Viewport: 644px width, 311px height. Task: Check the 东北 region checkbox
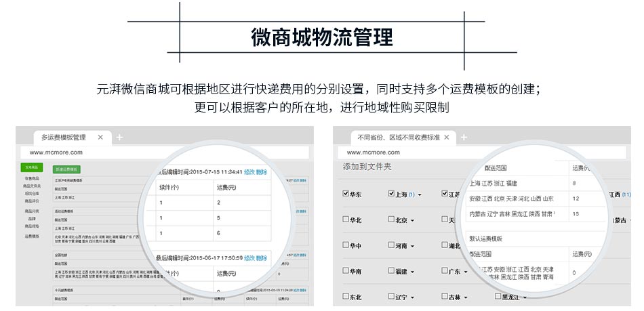pyautogui.click(x=346, y=296)
